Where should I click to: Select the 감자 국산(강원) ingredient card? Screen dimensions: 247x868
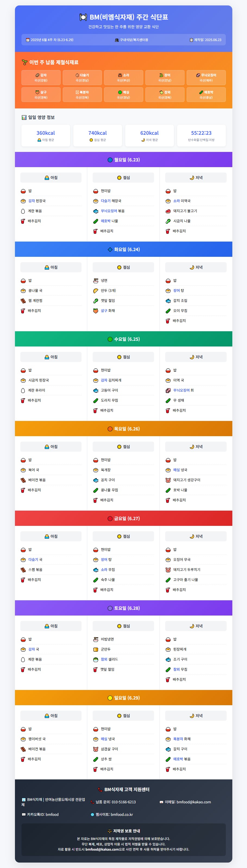point(41,77)
